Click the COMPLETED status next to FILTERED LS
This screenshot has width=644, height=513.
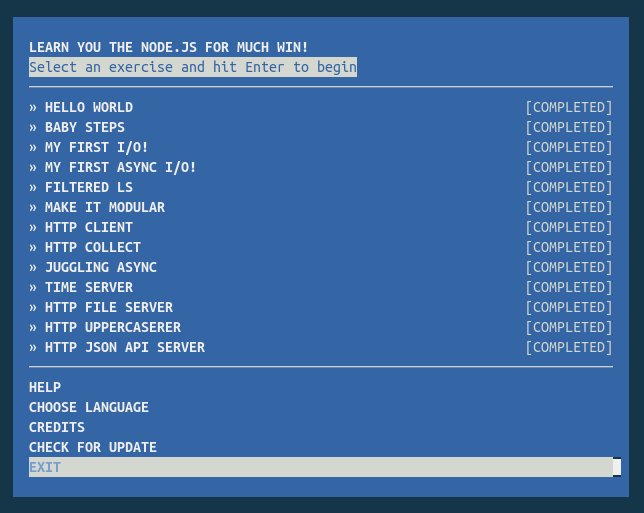point(569,187)
